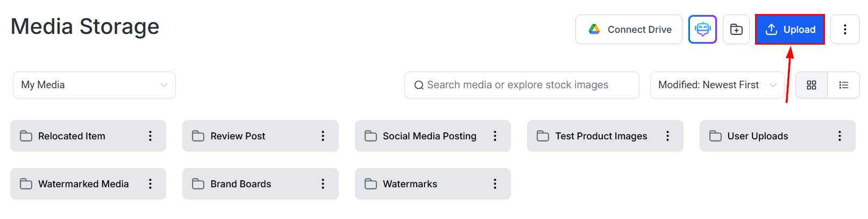
Task: Open the Watermarks folder
Action: click(x=410, y=184)
